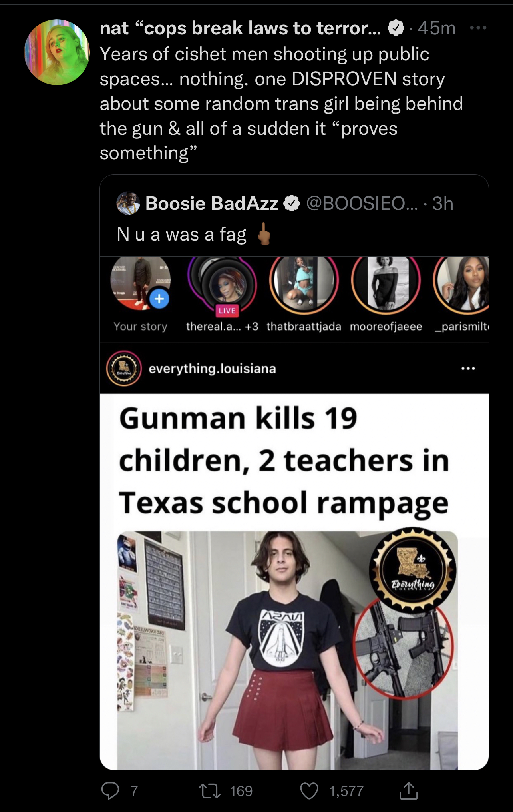Open everything.louisiana profile icon

coord(124,368)
